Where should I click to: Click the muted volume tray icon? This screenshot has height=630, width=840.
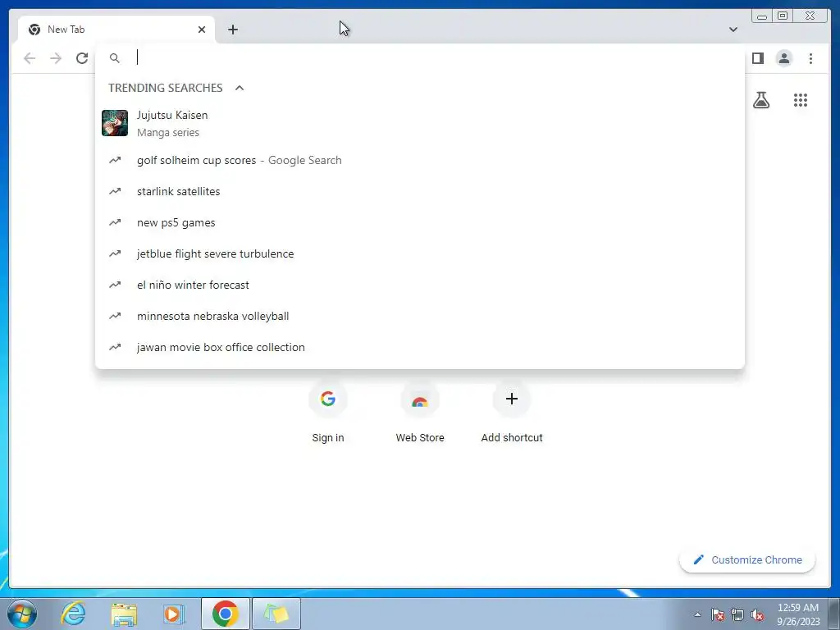pos(757,614)
